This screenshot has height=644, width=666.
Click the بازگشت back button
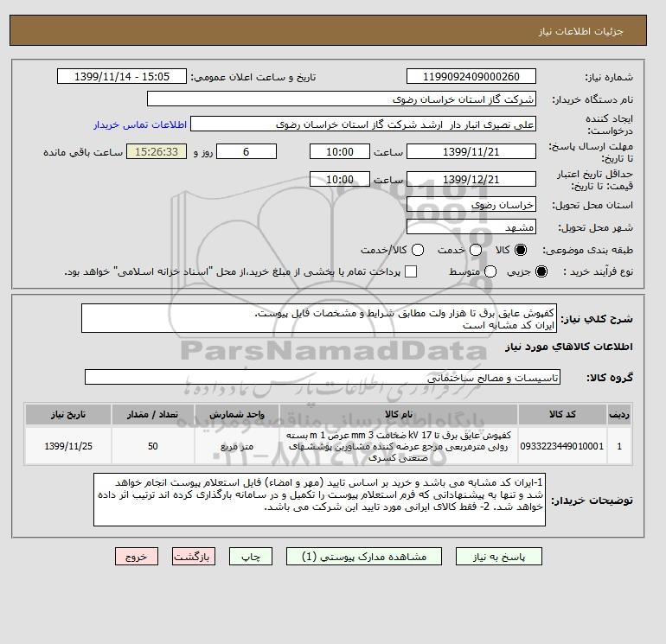point(193,557)
